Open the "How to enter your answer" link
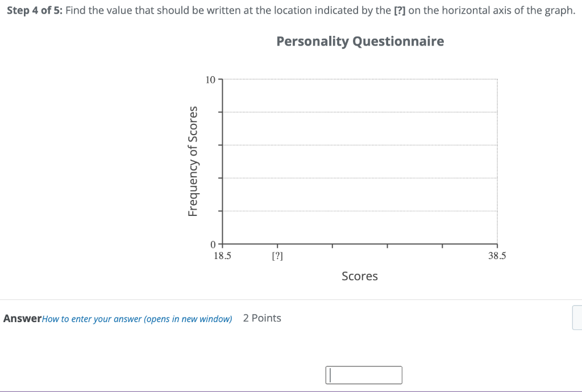582x392 pixels. pos(137,319)
